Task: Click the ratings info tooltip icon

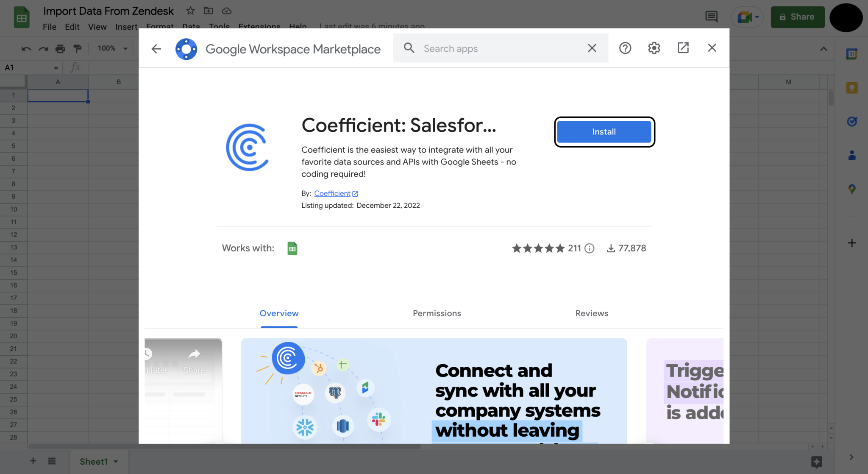Action: [x=590, y=248]
